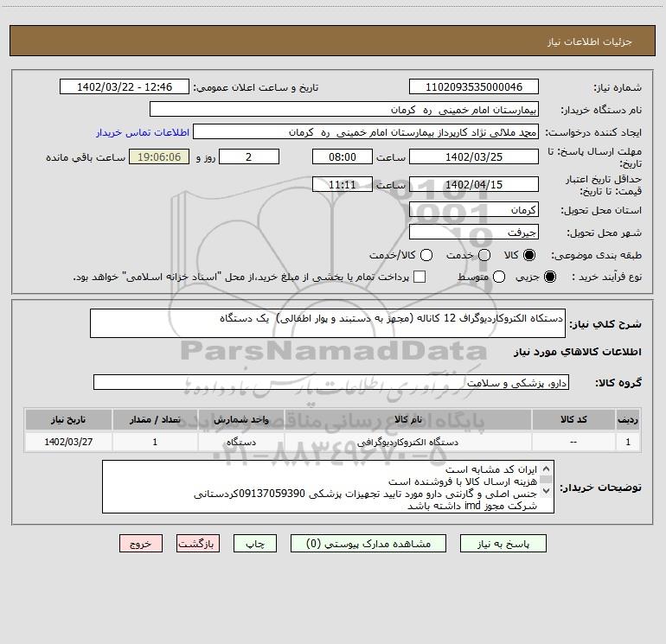Click the request creator field مجد ملائی نژاد
Image resolution: width=666 pixels, height=644 pixels.
click(x=366, y=132)
